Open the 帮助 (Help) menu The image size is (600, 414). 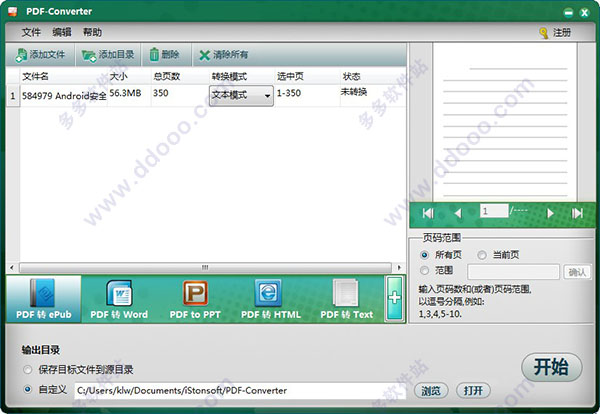point(92,32)
